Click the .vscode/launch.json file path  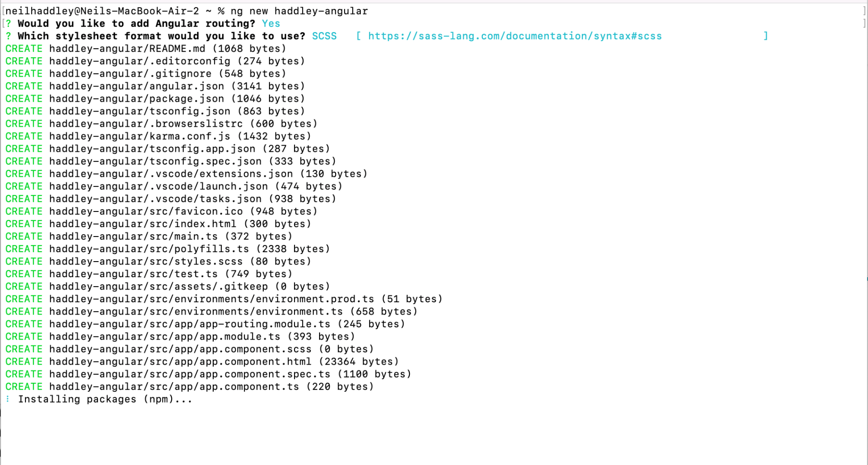(x=158, y=186)
